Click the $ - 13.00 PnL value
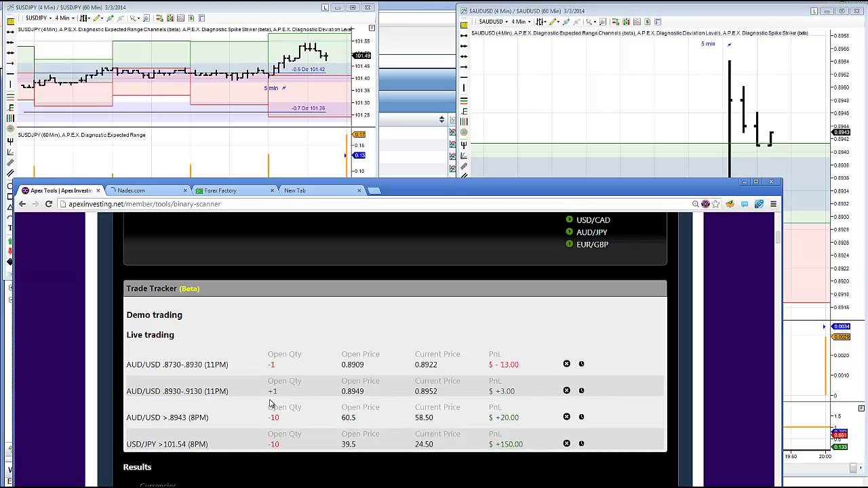Screen dimensions: 868x488 coord(504,365)
